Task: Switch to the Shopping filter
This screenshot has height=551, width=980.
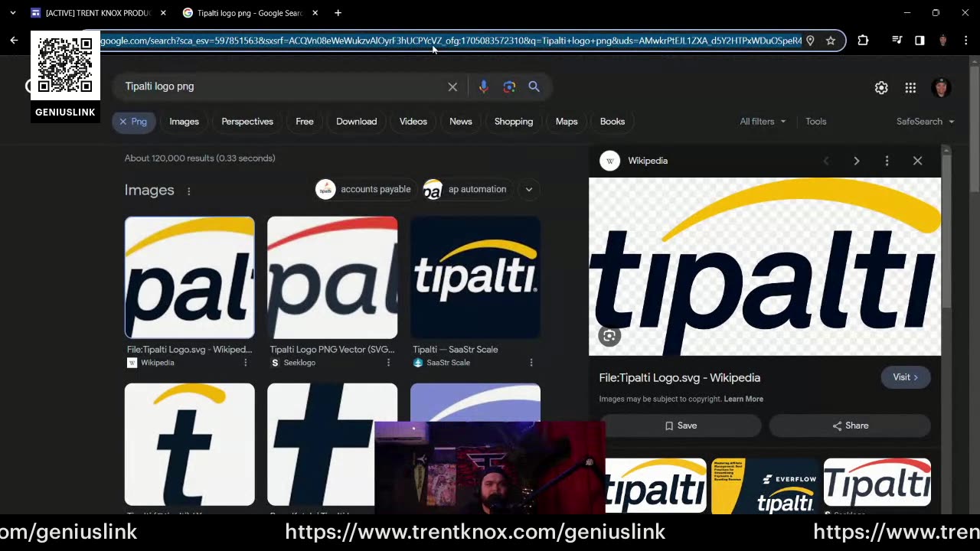Action: [x=513, y=122]
